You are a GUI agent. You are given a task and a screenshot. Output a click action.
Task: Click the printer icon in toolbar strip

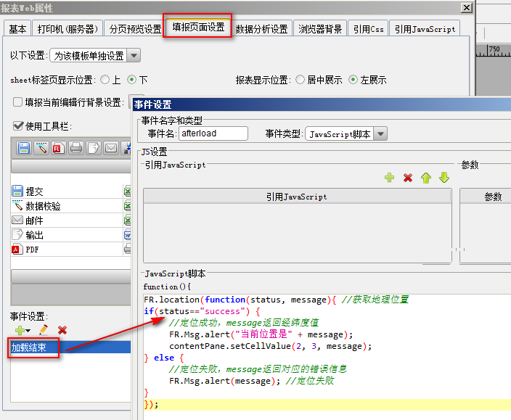[x=76, y=148]
